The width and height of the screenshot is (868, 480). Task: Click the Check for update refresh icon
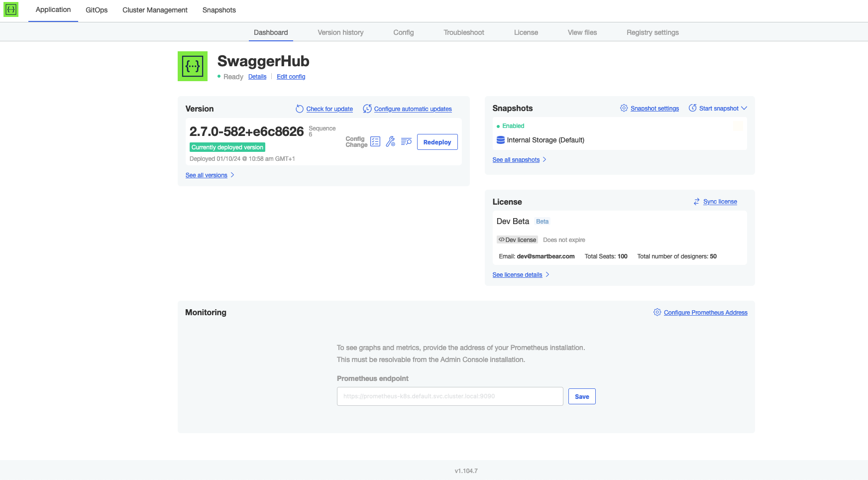coord(300,109)
